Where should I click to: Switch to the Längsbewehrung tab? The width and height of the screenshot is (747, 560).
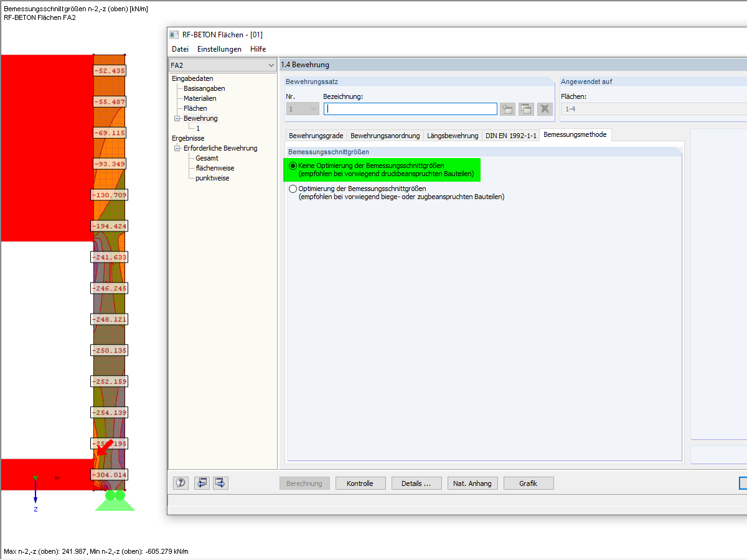[x=453, y=136]
